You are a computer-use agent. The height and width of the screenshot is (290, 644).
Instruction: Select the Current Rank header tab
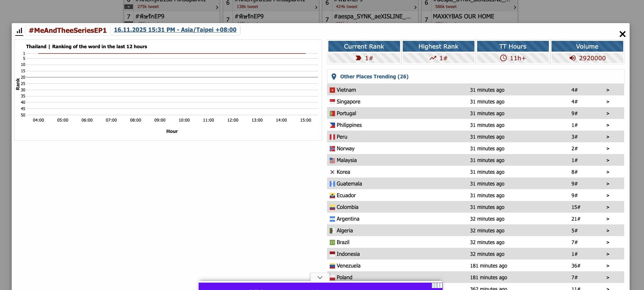tap(364, 47)
